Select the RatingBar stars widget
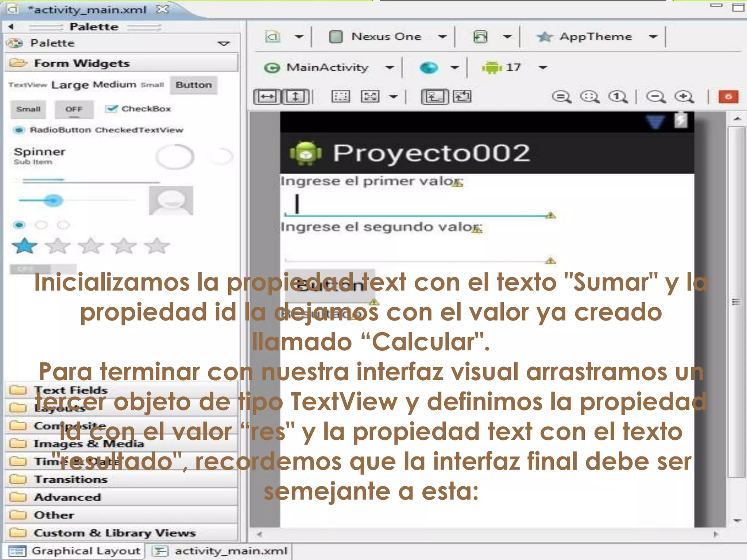Image resolution: width=747 pixels, height=560 pixels. click(x=91, y=246)
